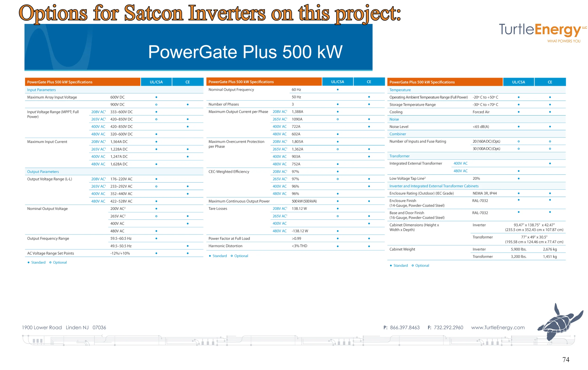Click the '1,805A' overcurrent protection value
Screen dimensions: 588x370
(x=297, y=142)
